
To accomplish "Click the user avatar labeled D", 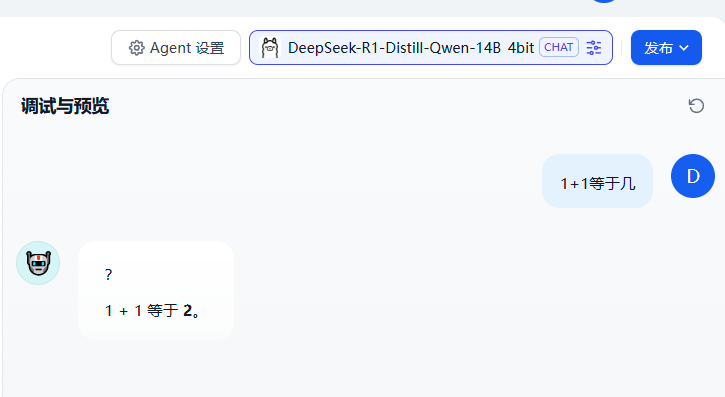I will [693, 176].
